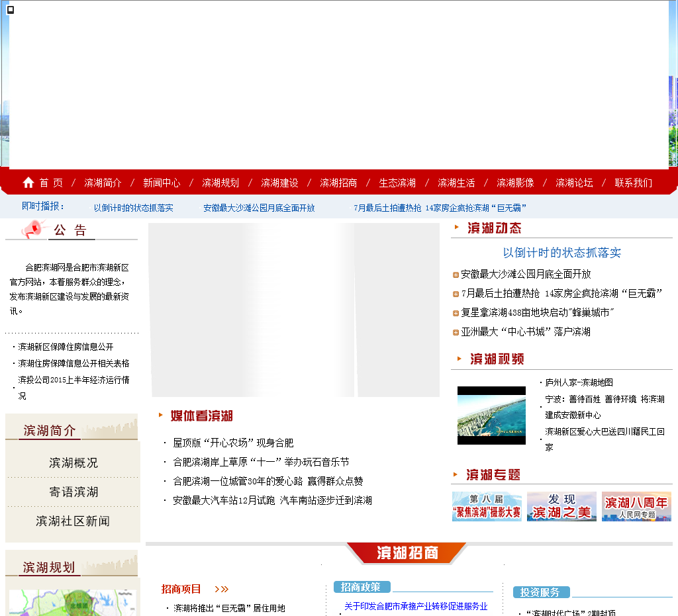The height and width of the screenshot is (616, 678).
Task: Open 合肥滨湖岸上草原玩石音乐节 article
Action: (x=261, y=462)
